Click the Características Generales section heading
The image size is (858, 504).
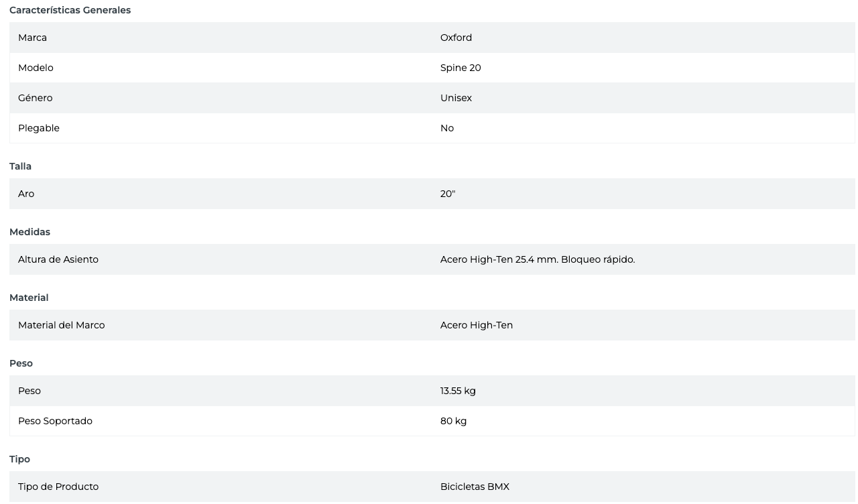[x=70, y=10]
